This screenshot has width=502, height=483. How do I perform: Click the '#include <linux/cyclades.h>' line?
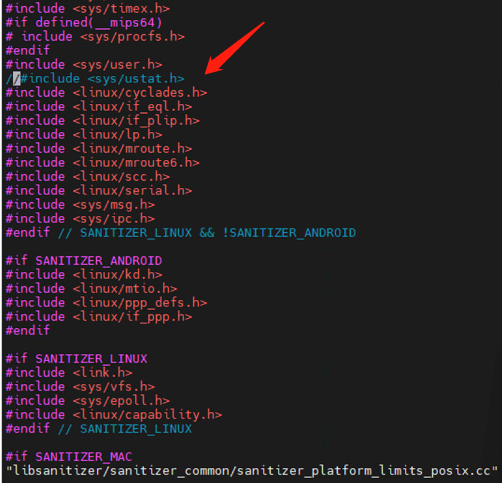pyautogui.click(x=106, y=93)
